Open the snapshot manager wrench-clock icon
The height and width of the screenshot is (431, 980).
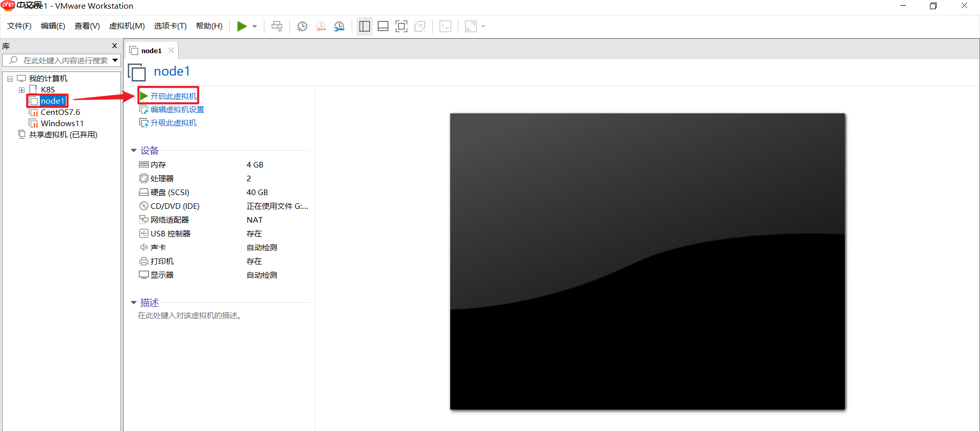coord(339,27)
